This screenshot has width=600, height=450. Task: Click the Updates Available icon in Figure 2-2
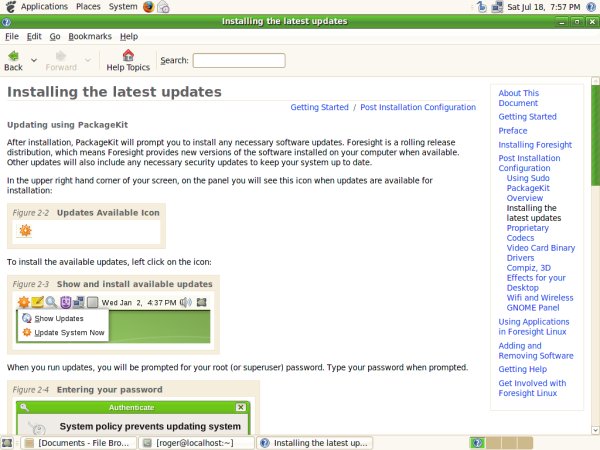point(25,230)
